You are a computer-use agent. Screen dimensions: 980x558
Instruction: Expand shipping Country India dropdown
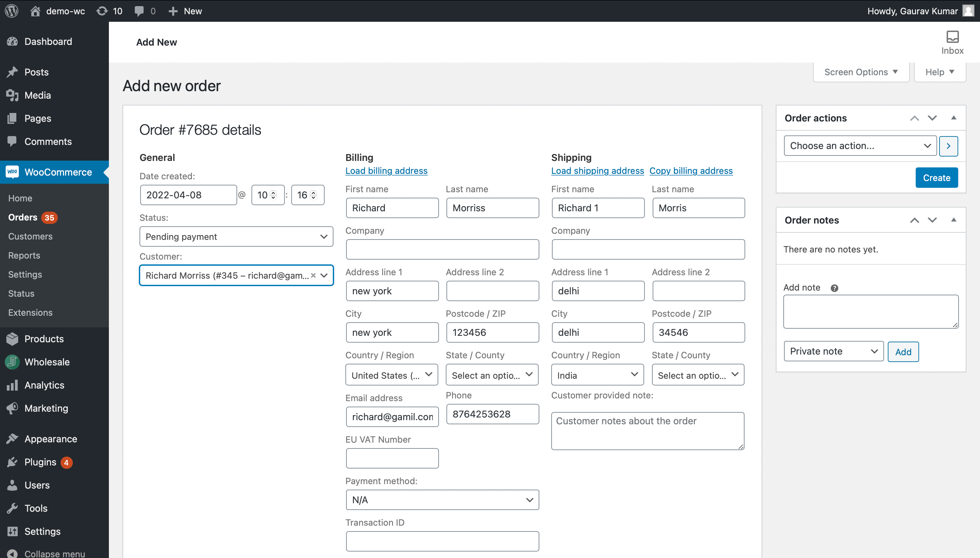(597, 375)
